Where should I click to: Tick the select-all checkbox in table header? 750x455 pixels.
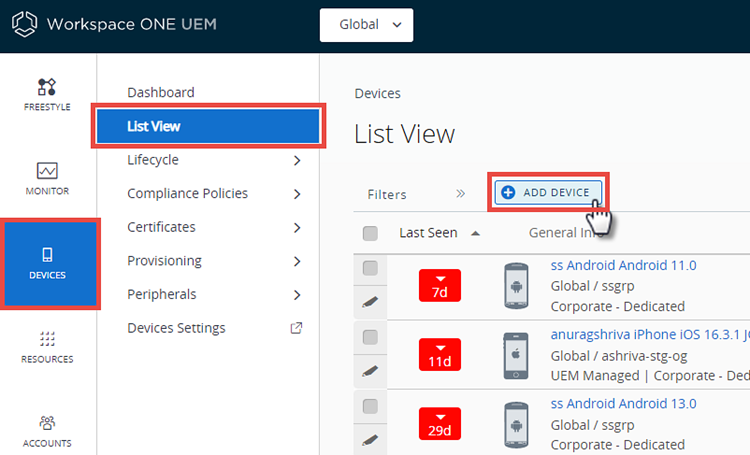[370, 233]
